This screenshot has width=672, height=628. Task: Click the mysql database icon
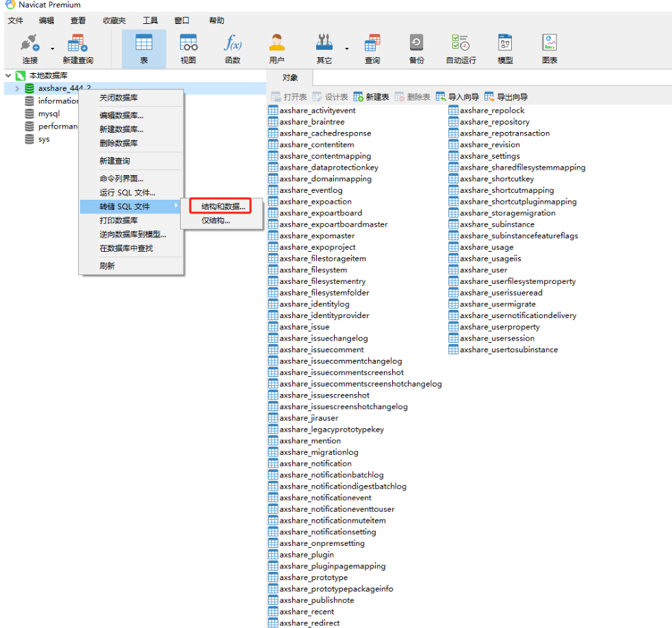29,114
